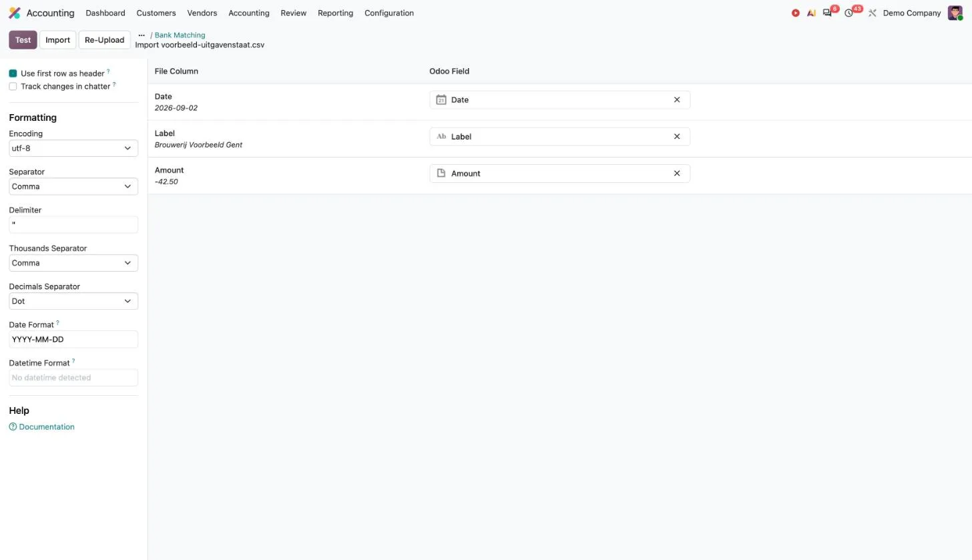Screen dimensions: 972x560
Task: Open the Date Odoo field selector
Action: pos(559,99)
